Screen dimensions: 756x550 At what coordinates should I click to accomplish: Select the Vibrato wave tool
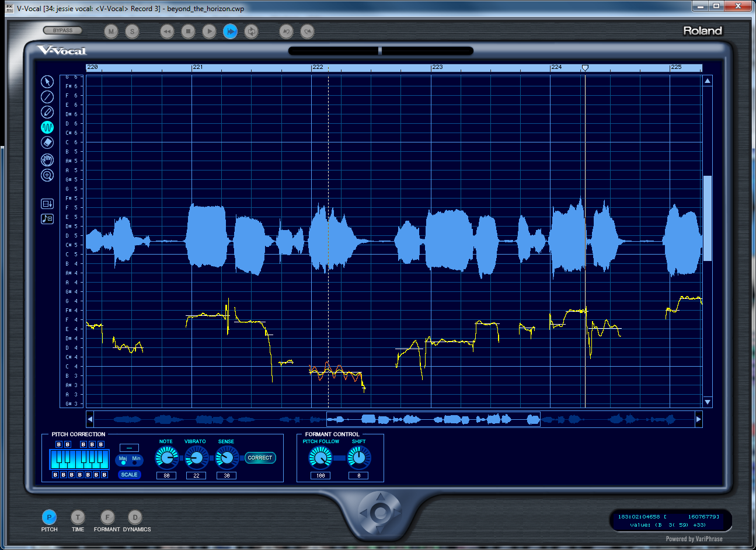pos(47,127)
